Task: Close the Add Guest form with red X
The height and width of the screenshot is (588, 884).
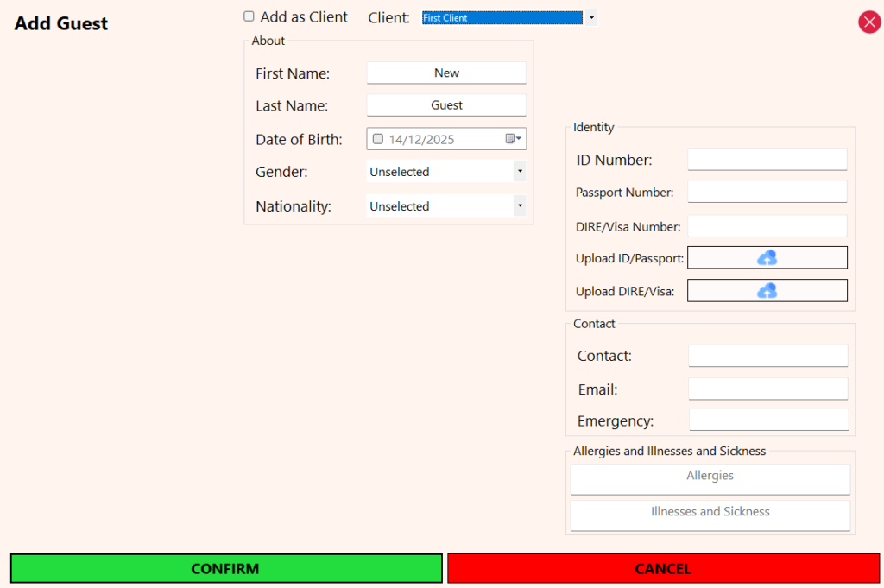Action: click(868, 22)
